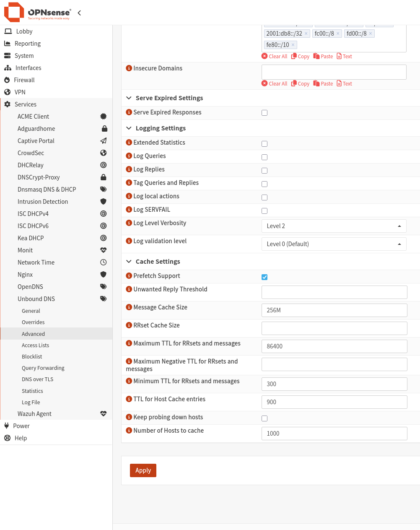
Task: Click the Network Time clock icon
Action: (104, 262)
